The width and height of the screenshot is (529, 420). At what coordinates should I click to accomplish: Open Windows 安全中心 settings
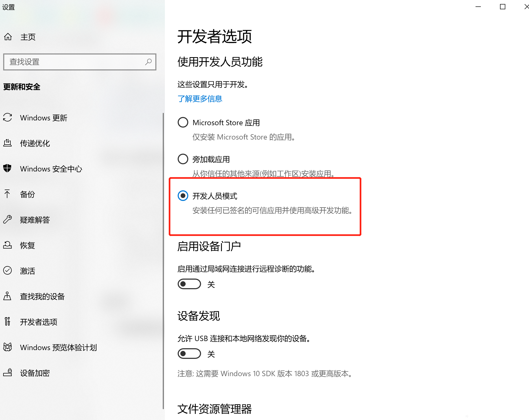pos(51,169)
